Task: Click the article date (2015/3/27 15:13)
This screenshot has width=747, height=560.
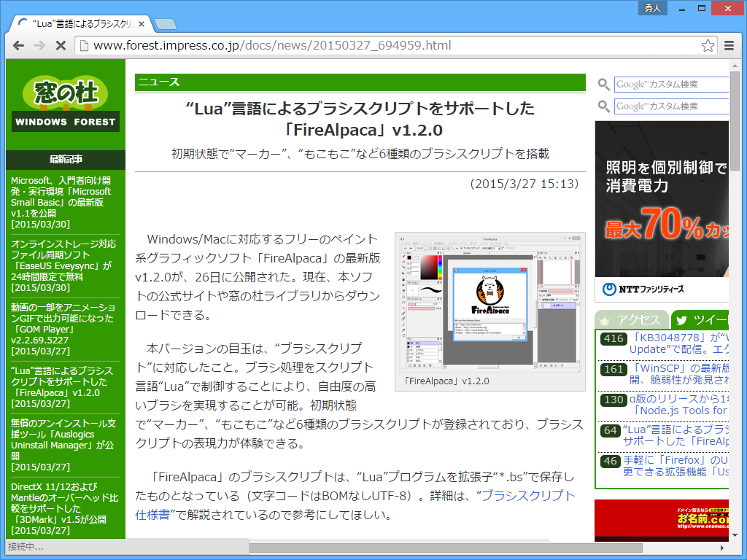Action: coord(524,184)
